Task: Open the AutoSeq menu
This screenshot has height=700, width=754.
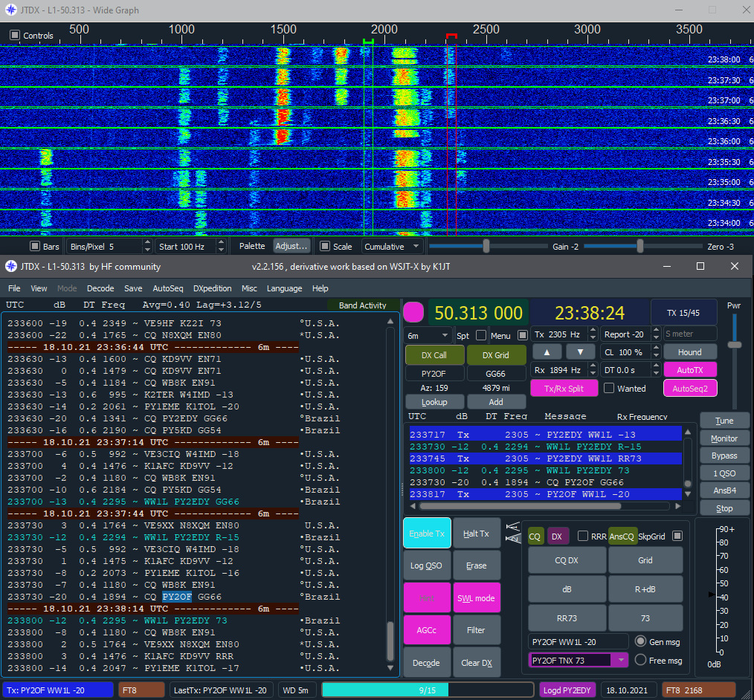Action: pyautogui.click(x=168, y=288)
